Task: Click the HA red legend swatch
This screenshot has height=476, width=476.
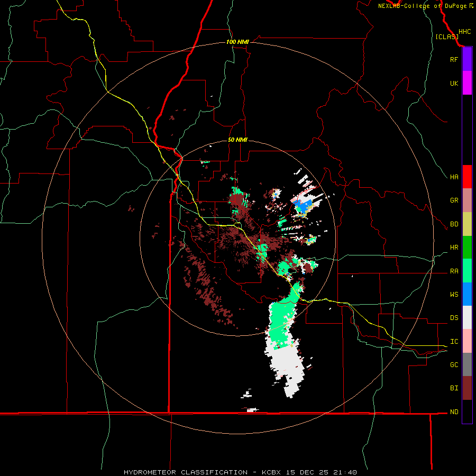Action: (x=467, y=177)
